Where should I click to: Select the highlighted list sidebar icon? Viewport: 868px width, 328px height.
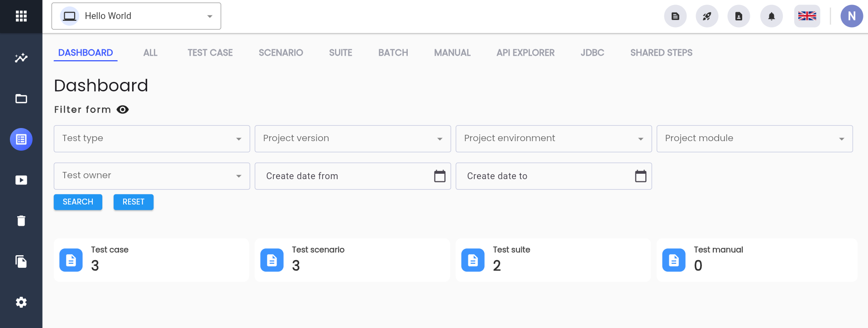(21, 139)
